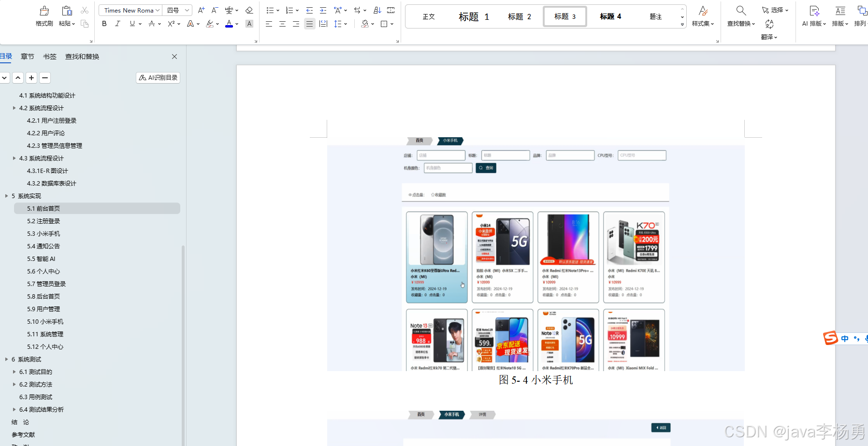Click the Copy icon below scissors
The width and height of the screenshot is (868, 446).
tap(85, 24)
